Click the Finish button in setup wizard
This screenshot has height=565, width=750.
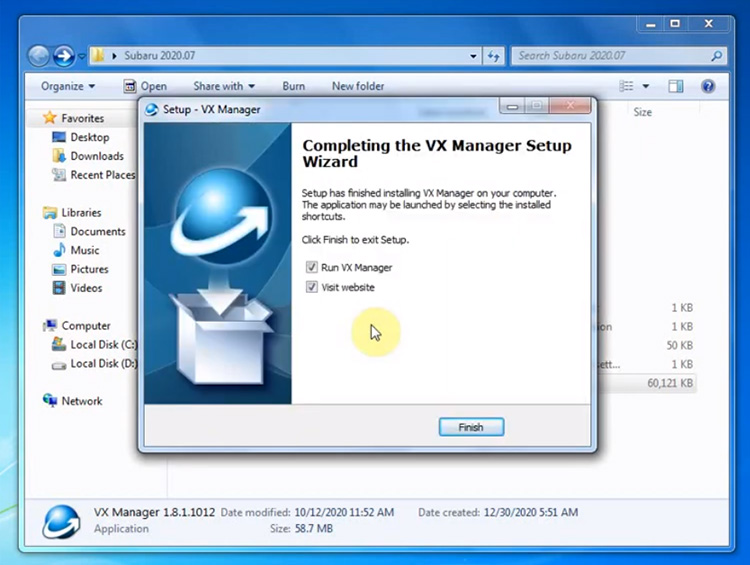[471, 427]
